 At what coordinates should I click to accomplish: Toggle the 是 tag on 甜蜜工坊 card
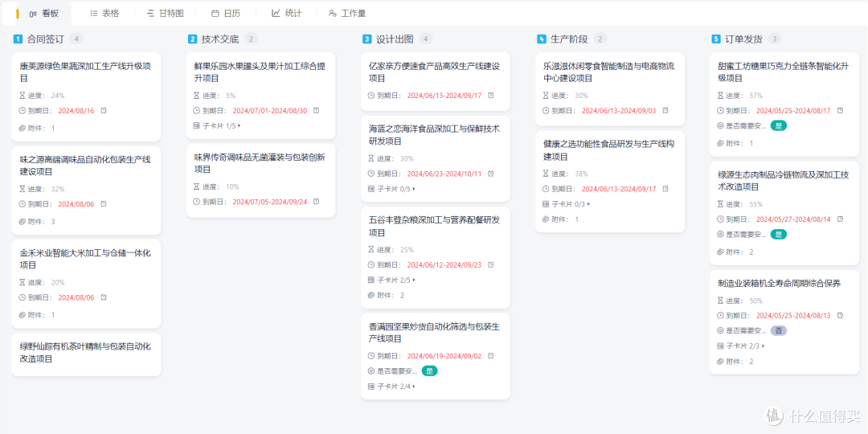click(x=778, y=126)
